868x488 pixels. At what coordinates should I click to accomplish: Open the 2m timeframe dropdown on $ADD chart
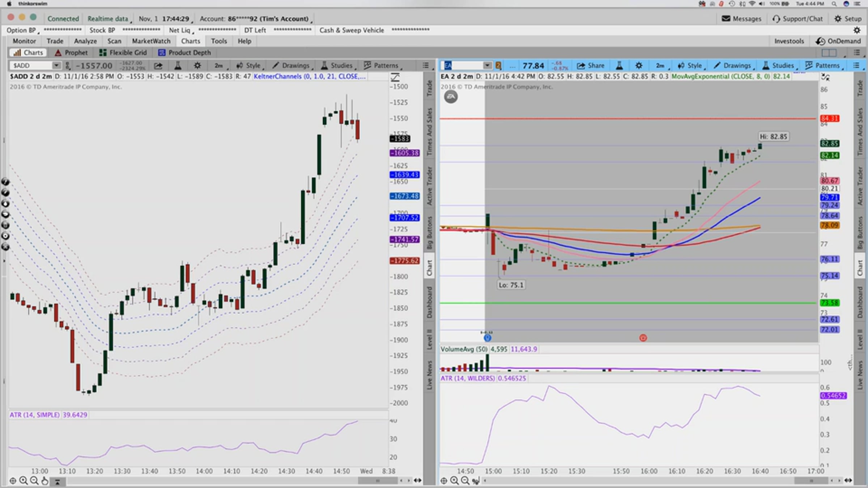pyautogui.click(x=219, y=65)
